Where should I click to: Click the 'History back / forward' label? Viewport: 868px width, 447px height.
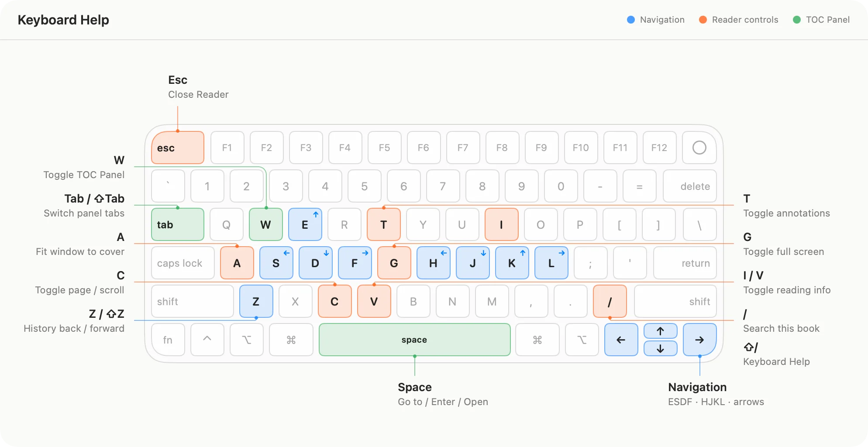(74, 328)
